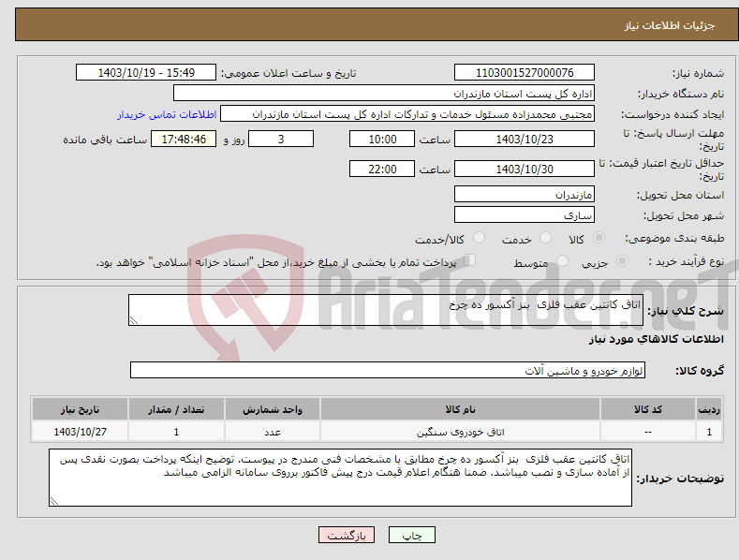Screen dimensions: 739x560
Task: Click the delivery province field مازندران
Action: tap(525, 194)
